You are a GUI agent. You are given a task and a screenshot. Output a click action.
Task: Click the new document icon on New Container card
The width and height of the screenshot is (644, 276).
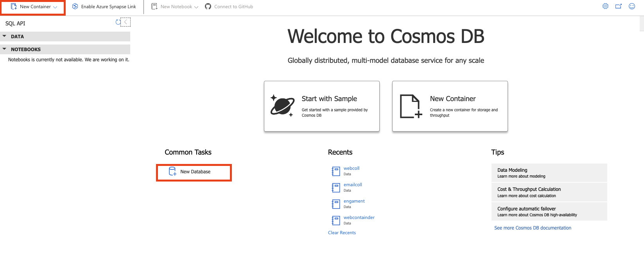[x=411, y=106]
